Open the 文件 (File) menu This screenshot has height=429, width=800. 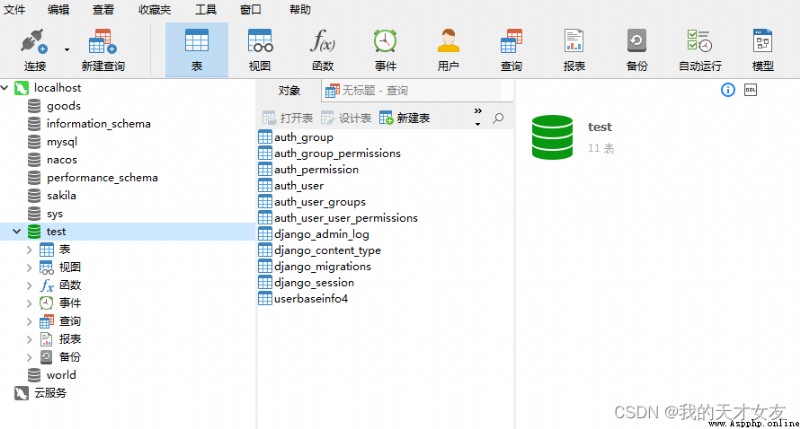coord(14,9)
